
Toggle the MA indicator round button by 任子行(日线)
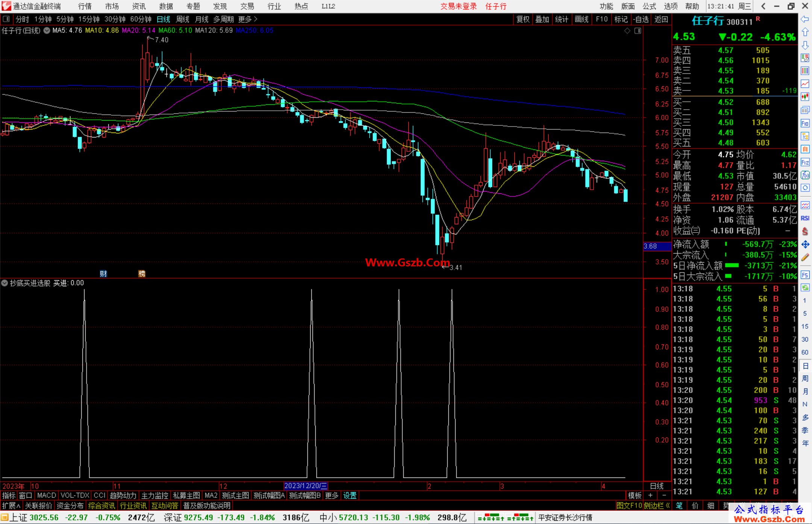(x=47, y=30)
